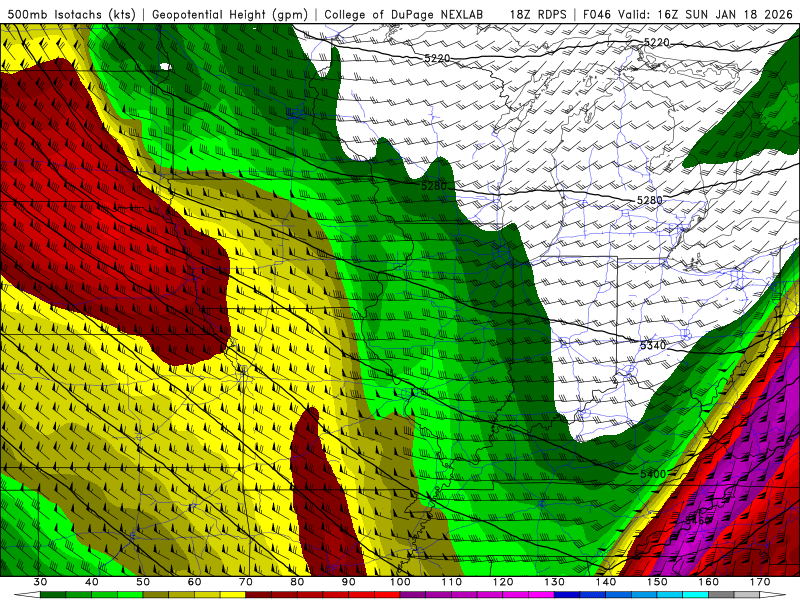Click 'College of DuPage NEXLAB' header text

[403, 14]
